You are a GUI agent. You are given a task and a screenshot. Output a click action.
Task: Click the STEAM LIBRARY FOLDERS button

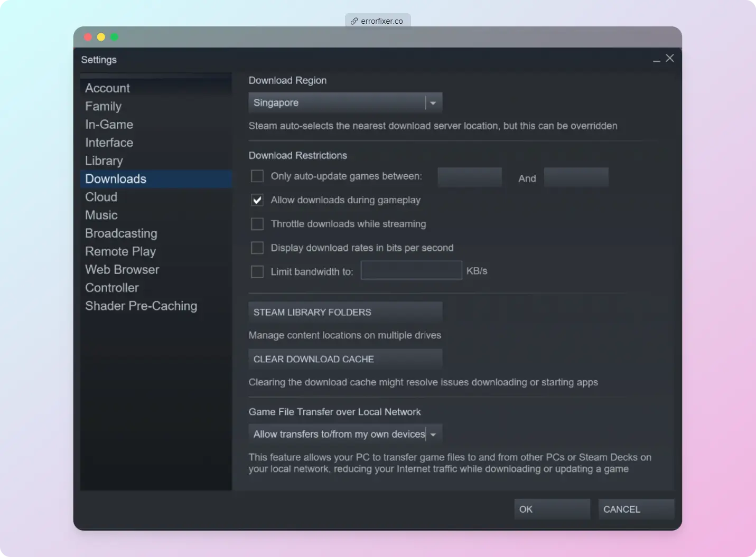(345, 312)
